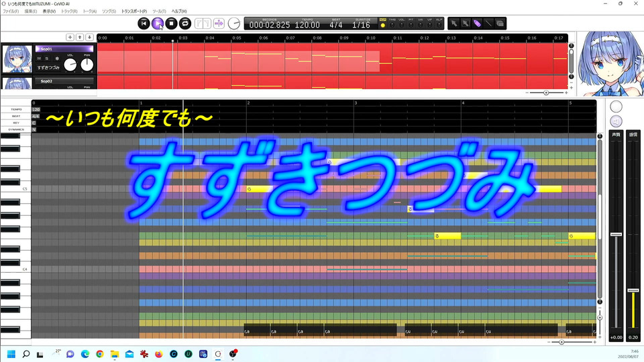Click the freeze snowflake icon on Sop01
Viewport: 644px width, 362px height.
[x=56, y=59]
